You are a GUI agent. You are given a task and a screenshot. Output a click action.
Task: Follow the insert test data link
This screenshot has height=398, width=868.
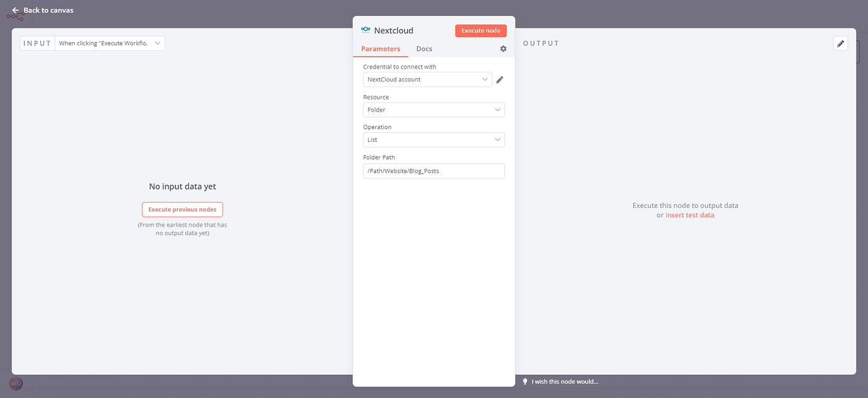tap(689, 215)
